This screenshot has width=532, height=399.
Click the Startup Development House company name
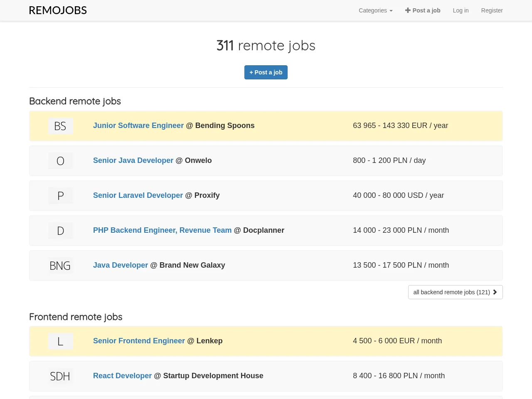(x=213, y=376)
